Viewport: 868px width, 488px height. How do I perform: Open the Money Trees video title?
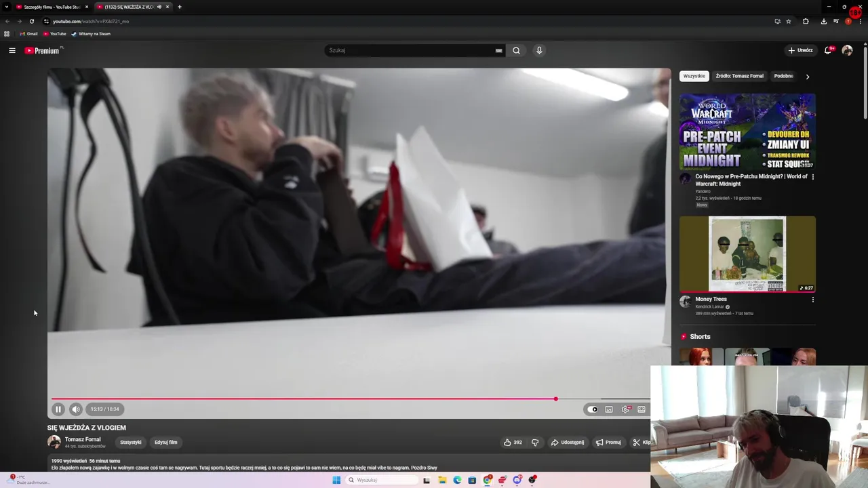point(711,299)
